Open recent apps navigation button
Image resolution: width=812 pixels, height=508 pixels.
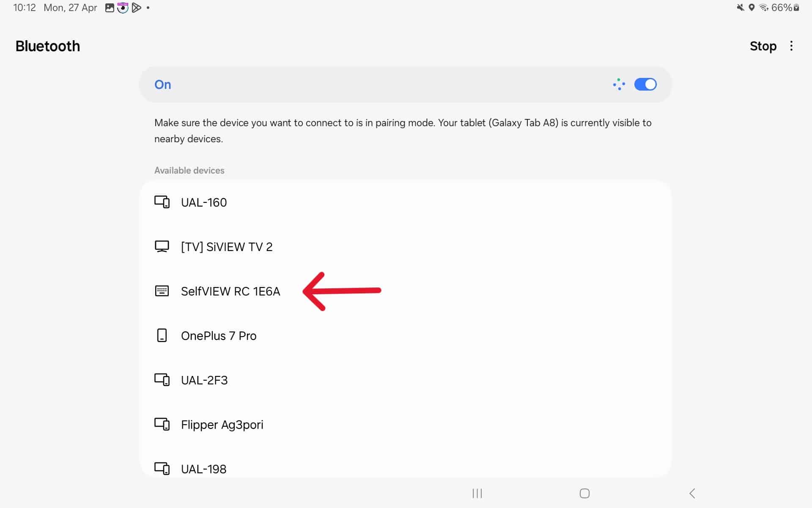click(477, 493)
